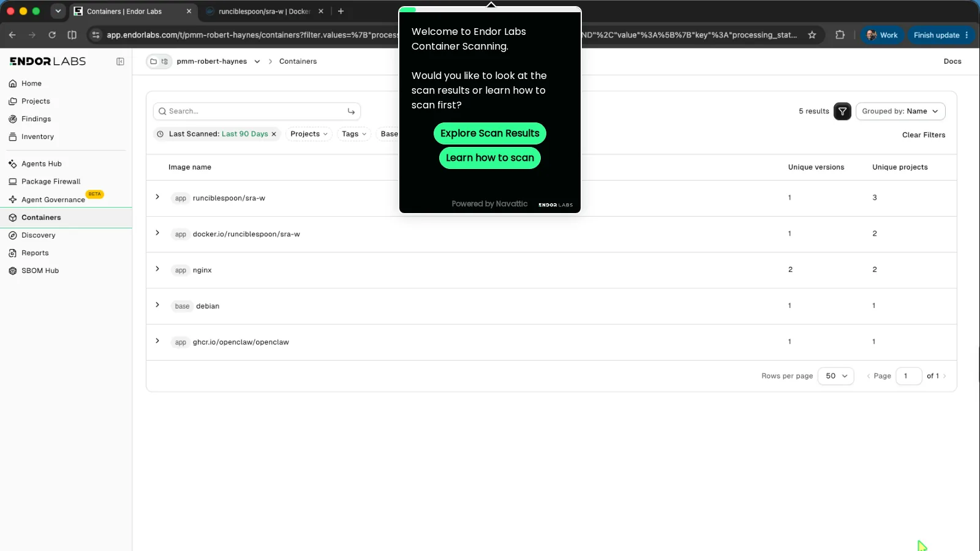Collapse the left sidebar panel
Viewport: 980px width, 551px height.
(120, 61)
